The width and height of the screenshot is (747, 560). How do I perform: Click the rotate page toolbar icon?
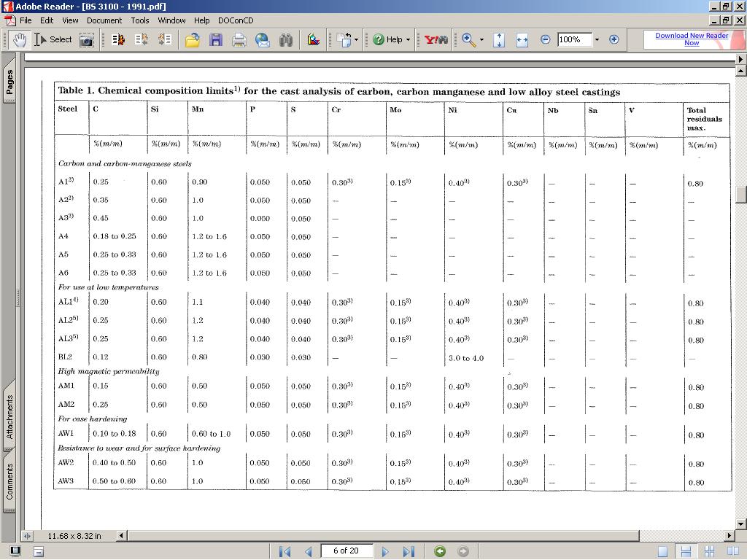pyautogui.click(x=344, y=40)
